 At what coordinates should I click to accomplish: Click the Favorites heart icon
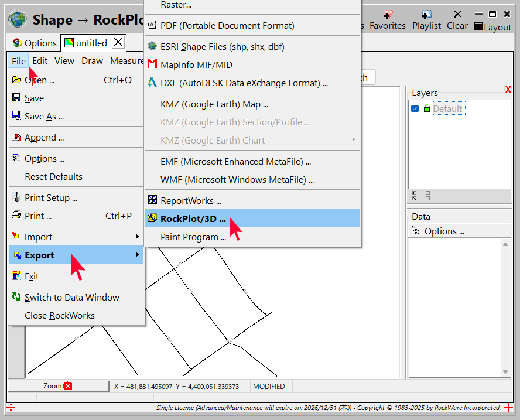point(388,15)
